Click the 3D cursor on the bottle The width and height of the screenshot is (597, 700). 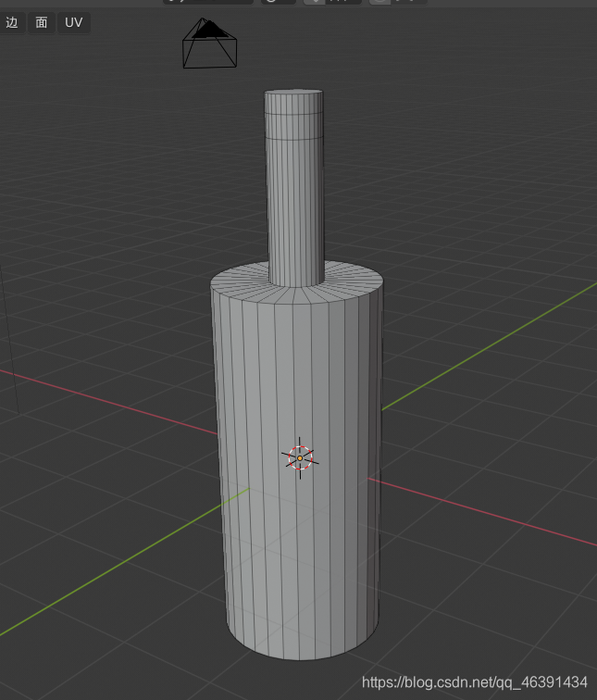pyautogui.click(x=300, y=458)
